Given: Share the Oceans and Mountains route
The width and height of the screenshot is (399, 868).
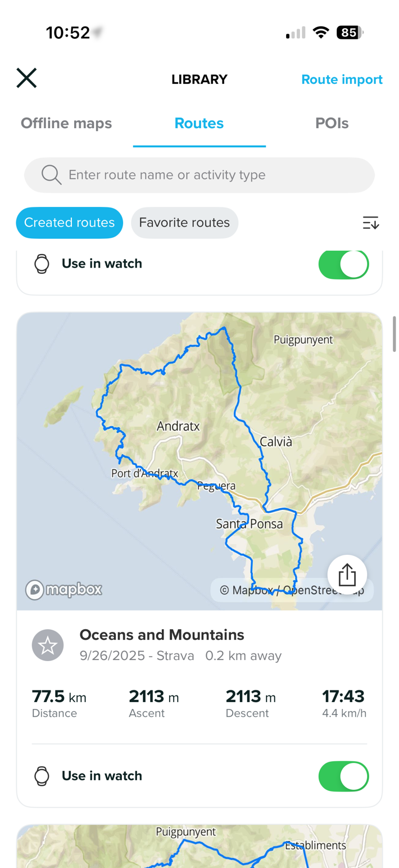Looking at the screenshot, I should pos(347,575).
